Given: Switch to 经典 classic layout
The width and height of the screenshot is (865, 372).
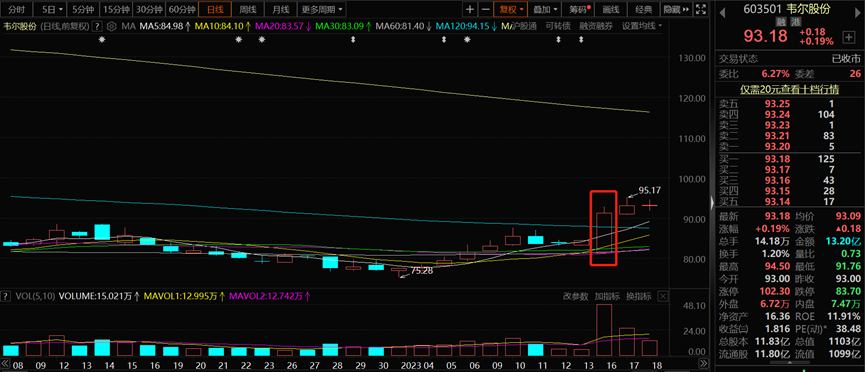Looking at the screenshot, I should click(643, 9).
